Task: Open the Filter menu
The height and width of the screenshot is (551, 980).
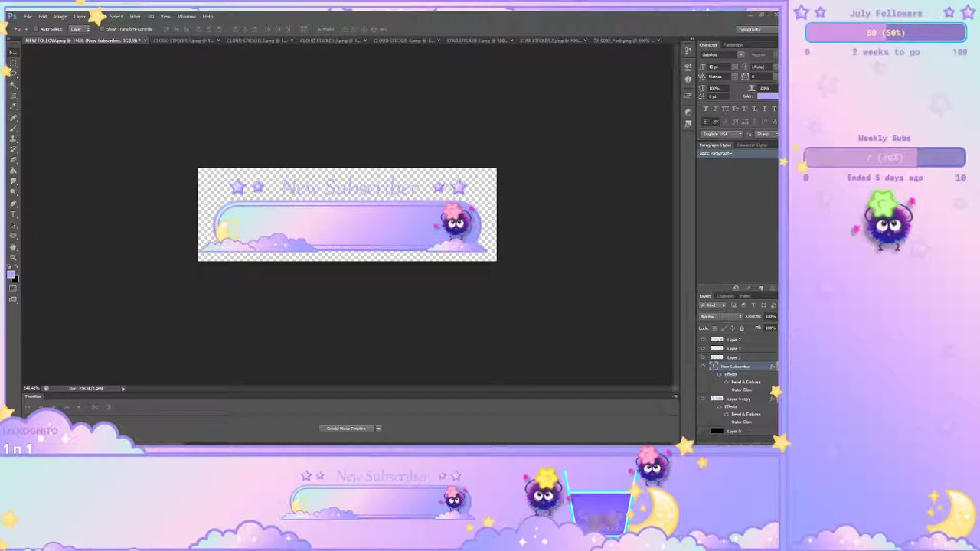Action: click(135, 16)
